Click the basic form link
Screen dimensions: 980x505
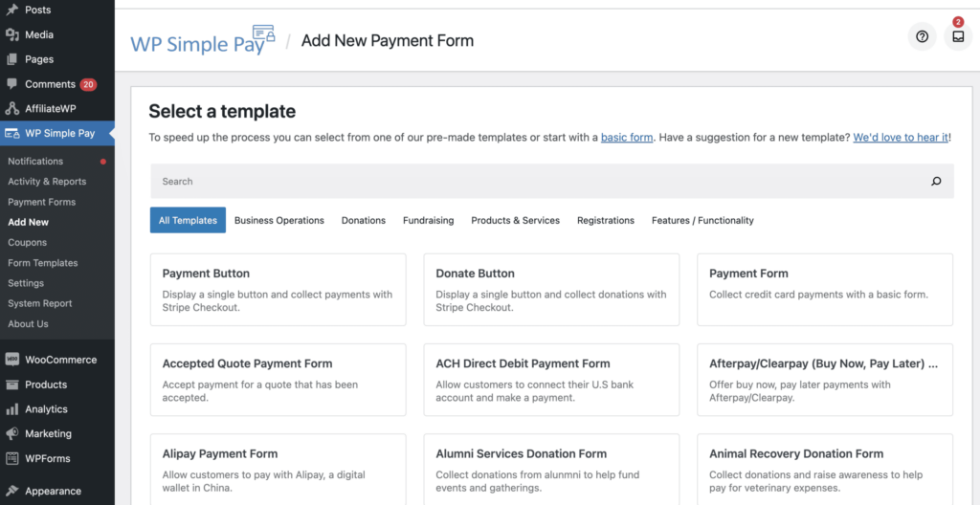pos(627,138)
